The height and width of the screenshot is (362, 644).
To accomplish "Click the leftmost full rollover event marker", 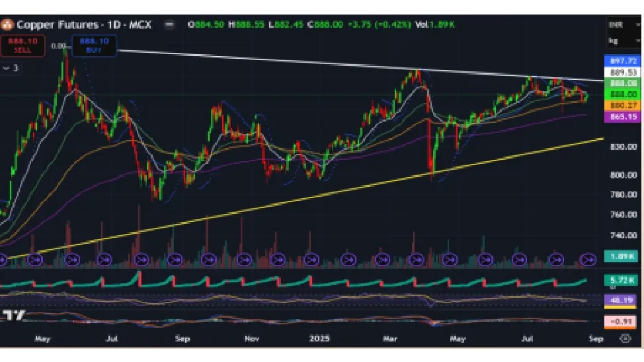I will [35, 260].
